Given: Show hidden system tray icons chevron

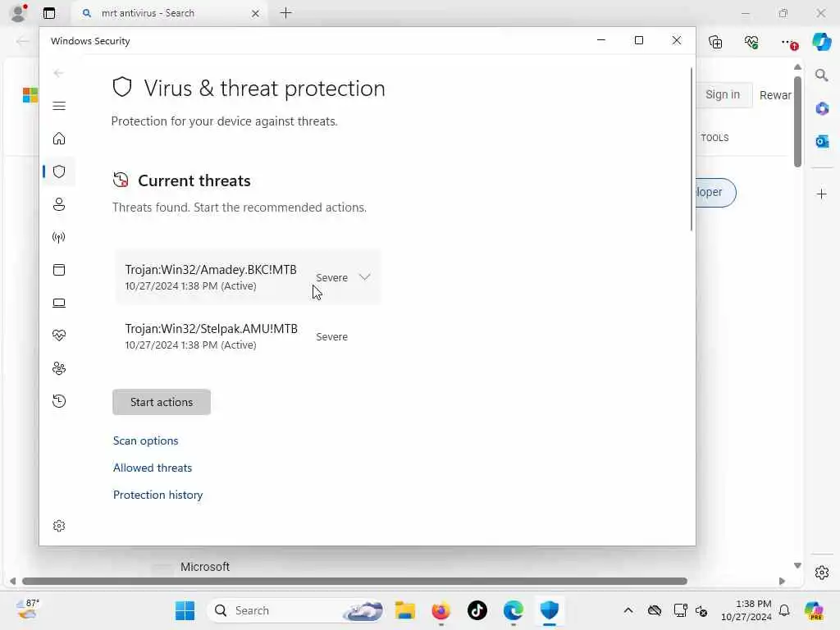Looking at the screenshot, I should coord(628,610).
